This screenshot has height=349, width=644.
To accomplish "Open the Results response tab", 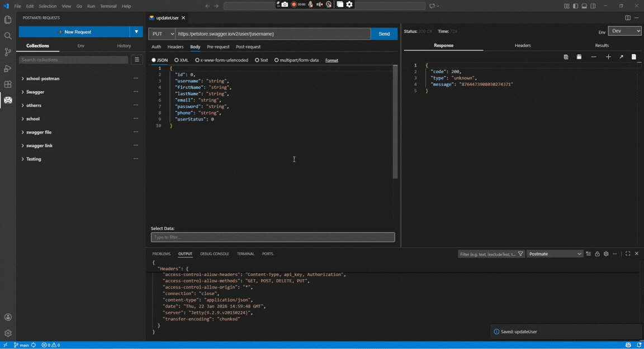I will 602,46.
